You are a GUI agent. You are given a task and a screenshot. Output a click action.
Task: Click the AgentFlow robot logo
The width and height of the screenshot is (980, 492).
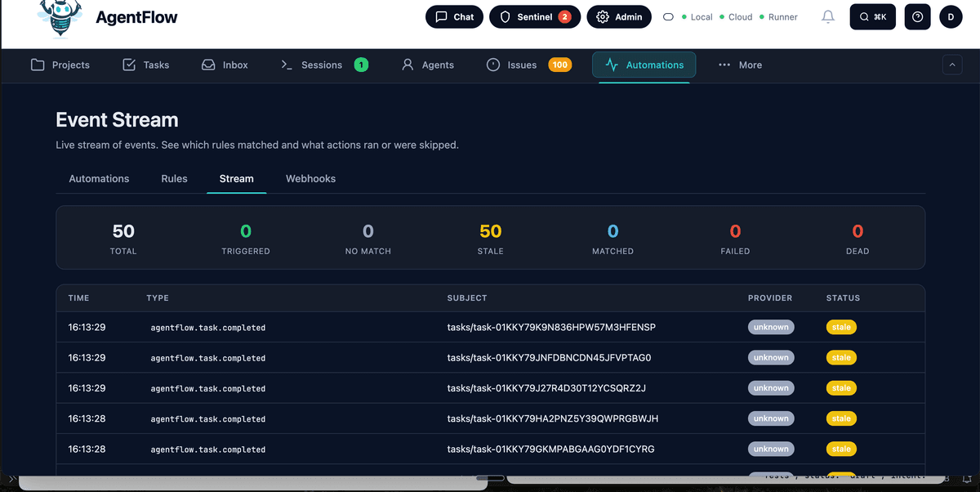60,18
